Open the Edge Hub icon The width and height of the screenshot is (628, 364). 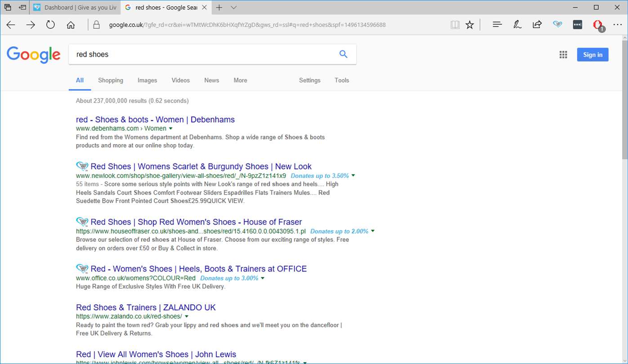(497, 25)
